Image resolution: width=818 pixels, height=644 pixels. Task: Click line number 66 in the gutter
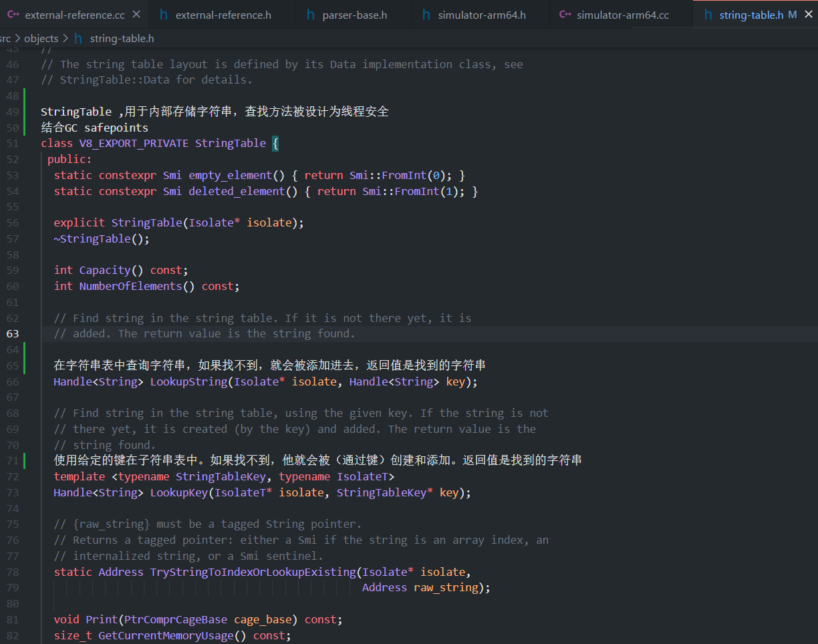(13, 381)
